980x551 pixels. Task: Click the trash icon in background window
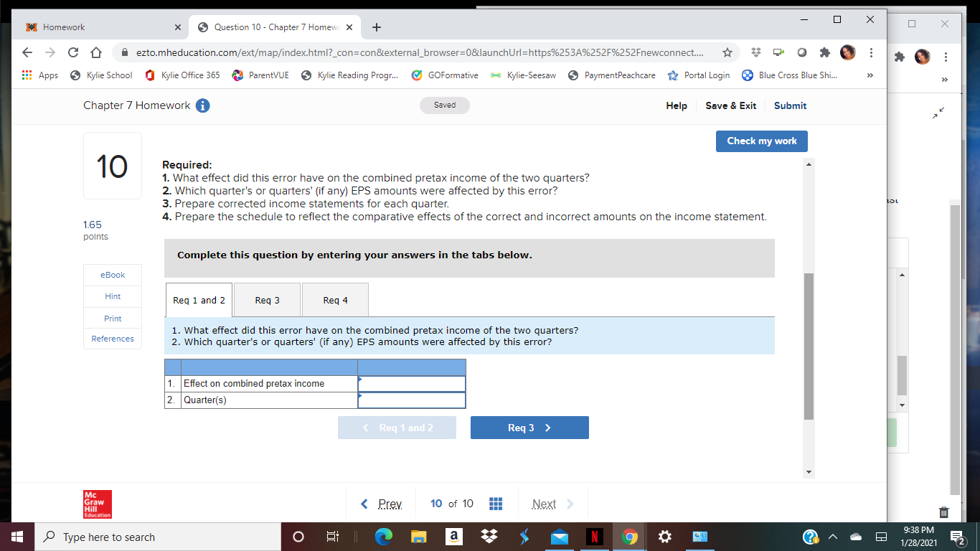pos(944,512)
